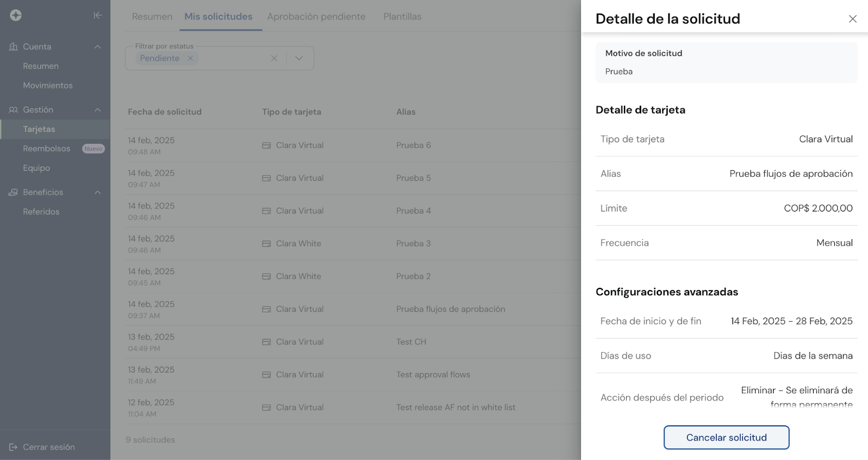Click the Fecha de solicitud column header
This screenshot has height=460, width=868.
(x=164, y=112)
